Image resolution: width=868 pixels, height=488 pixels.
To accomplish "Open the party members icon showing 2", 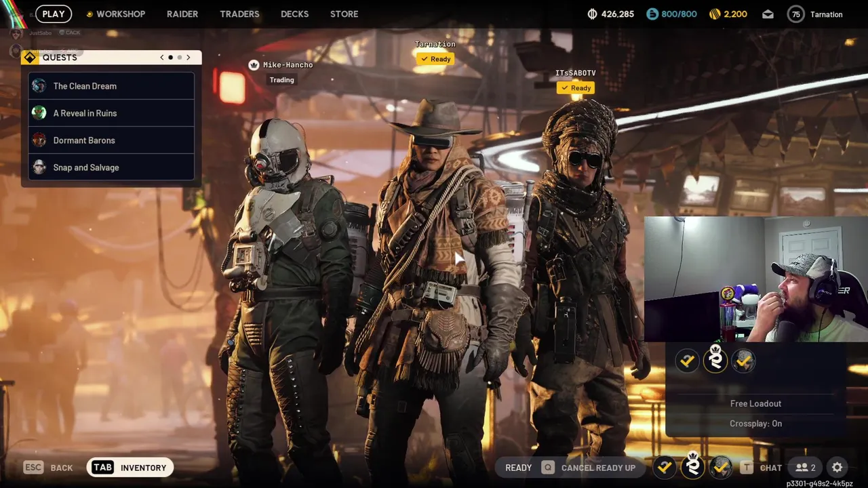I will coord(806,468).
